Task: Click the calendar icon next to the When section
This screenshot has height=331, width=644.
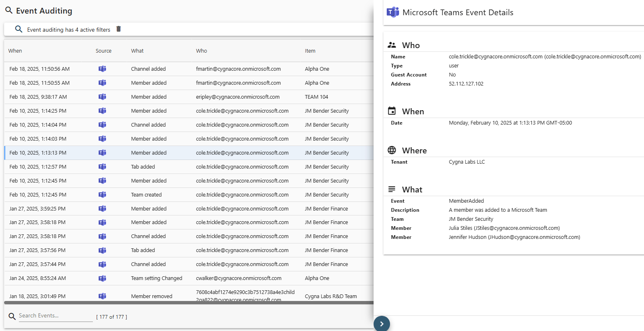Action: coord(392,110)
